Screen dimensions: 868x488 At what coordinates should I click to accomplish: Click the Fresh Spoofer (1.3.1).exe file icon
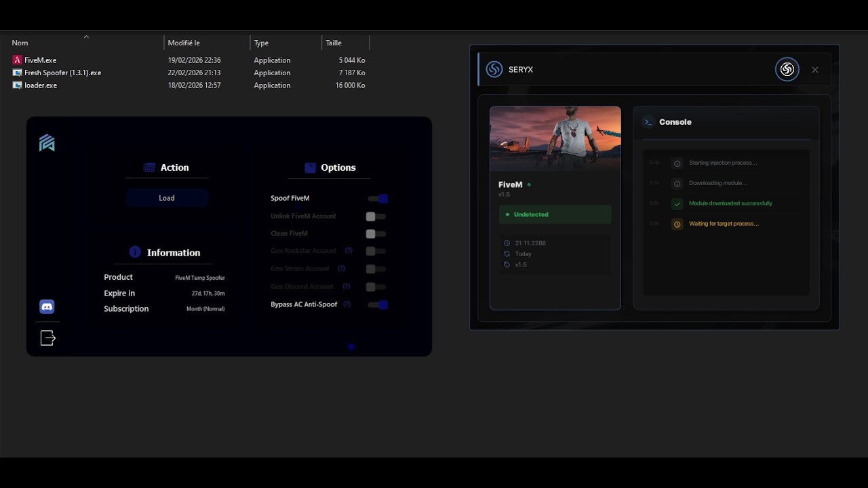click(x=17, y=73)
